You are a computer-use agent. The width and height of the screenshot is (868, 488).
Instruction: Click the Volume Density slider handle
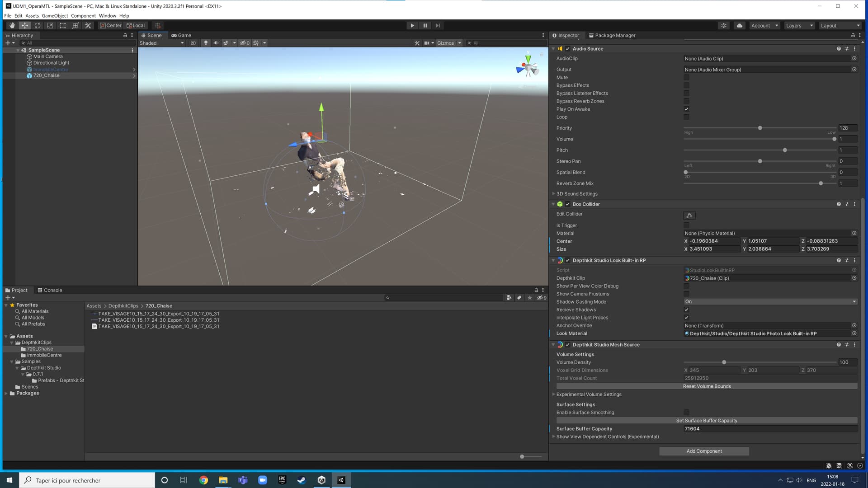click(x=724, y=362)
